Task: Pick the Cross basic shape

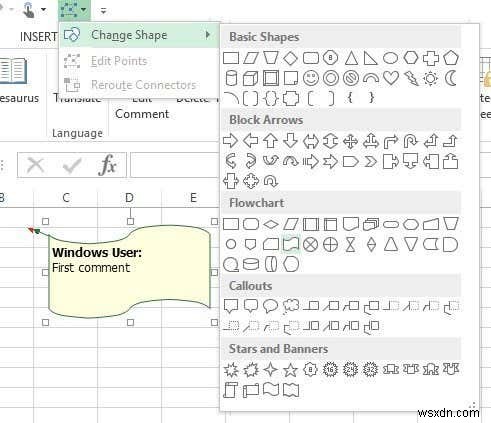Action: click(x=431, y=58)
